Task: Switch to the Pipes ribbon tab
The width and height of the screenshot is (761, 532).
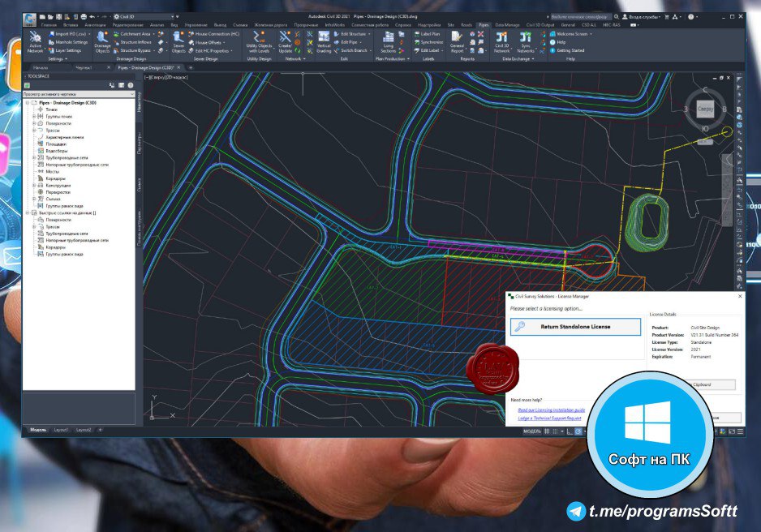Action: click(x=484, y=24)
